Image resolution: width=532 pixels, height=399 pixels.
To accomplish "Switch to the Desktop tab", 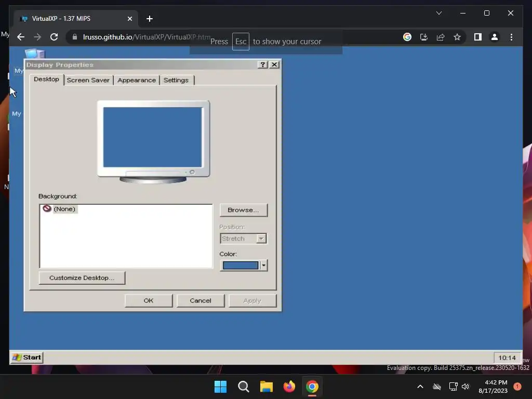I will tap(46, 79).
